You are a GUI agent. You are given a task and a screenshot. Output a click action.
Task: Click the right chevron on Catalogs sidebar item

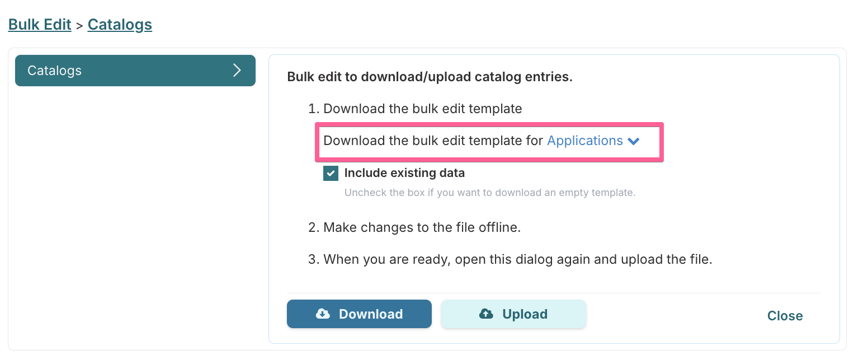point(237,71)
